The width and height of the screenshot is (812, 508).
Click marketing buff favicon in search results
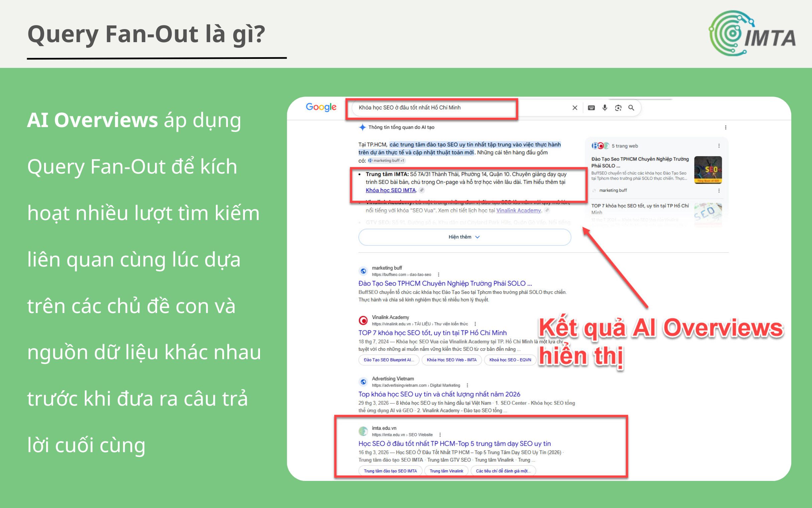[363, 271]
